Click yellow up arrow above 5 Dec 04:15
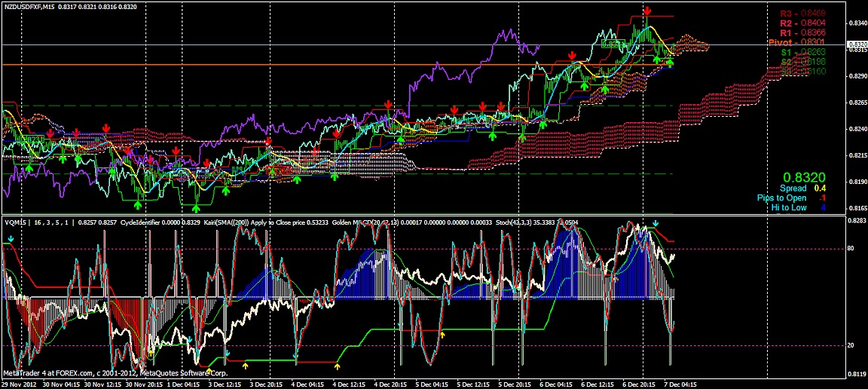868x389 pixels. (x=442, y=333)
